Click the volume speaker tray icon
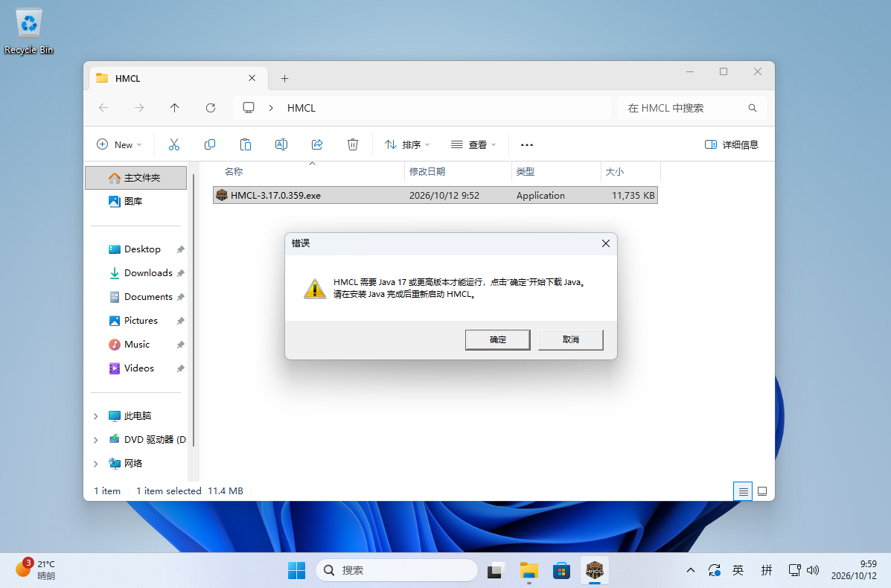 coord(813,570)
